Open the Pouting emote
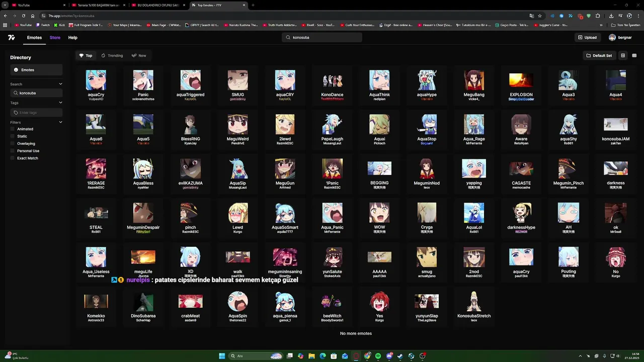The image size is (644, 362). 569,261
